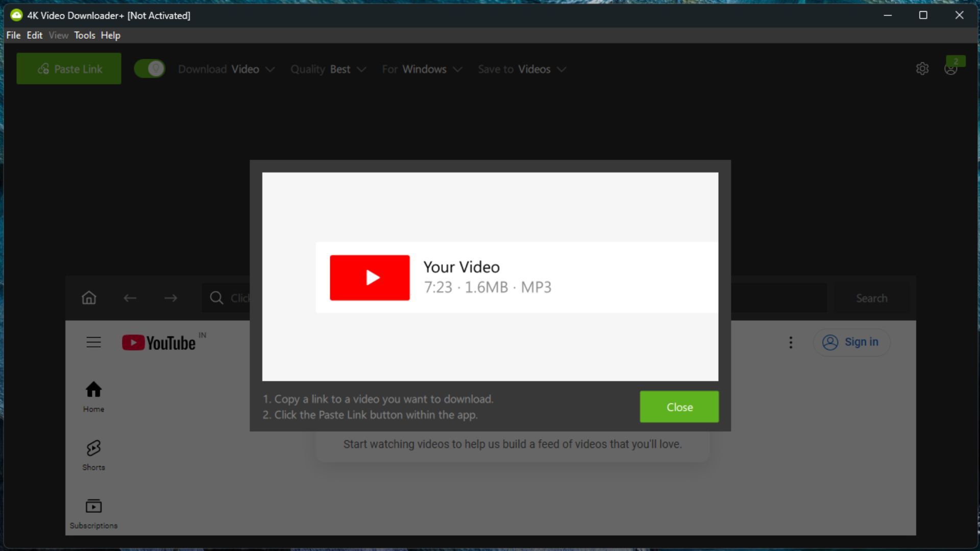The width and height of the screenshot is (980, 551).
Task: Toggle the smart mode switch
Action: pos(150,69)
